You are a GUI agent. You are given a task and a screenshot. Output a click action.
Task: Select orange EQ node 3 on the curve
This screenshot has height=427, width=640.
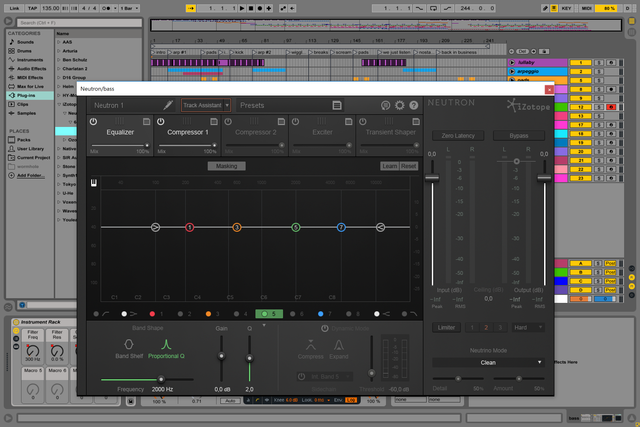coord(237,227)
